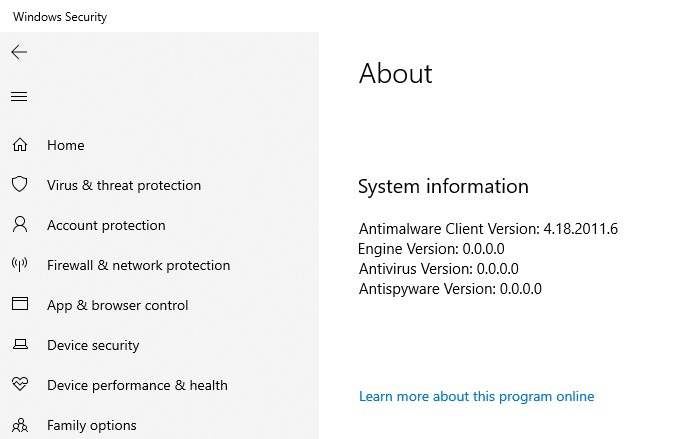Open Learn more about this program online
678x439 pixels.
(476, 397)
